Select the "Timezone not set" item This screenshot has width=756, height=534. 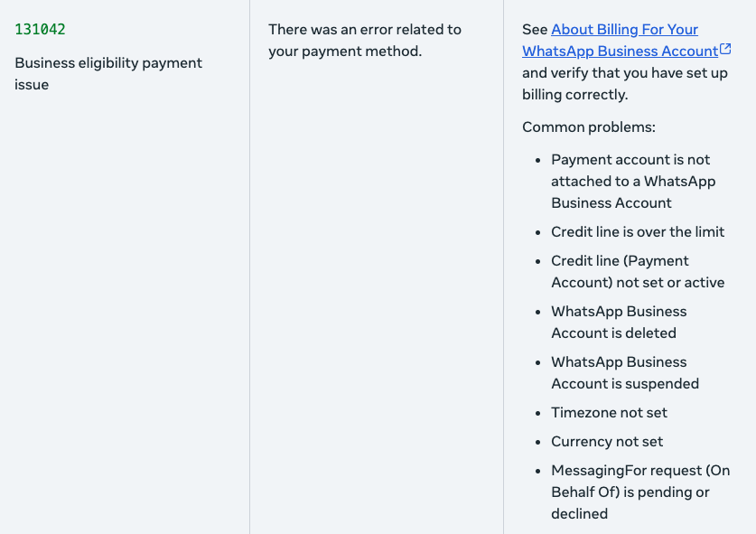610,413
